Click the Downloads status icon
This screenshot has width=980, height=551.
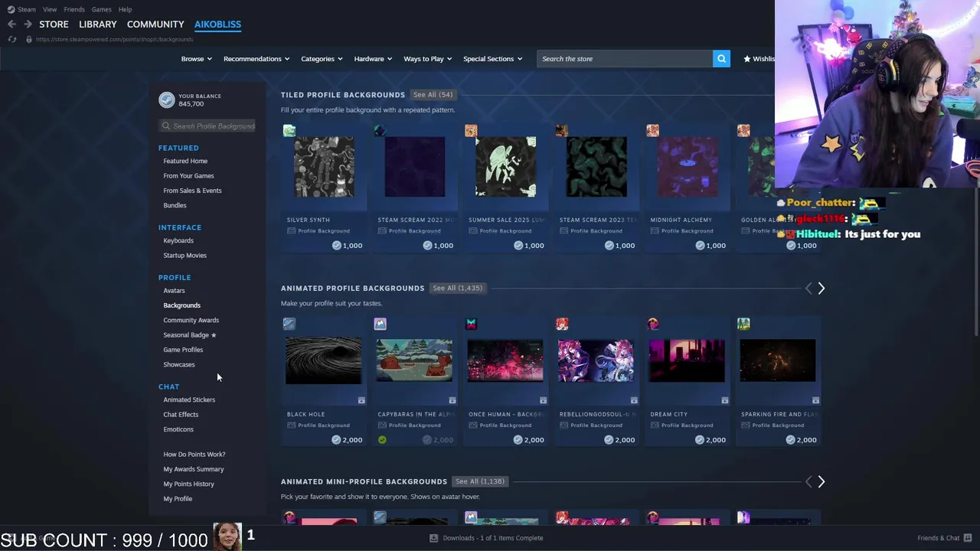[x=433, y=538]
